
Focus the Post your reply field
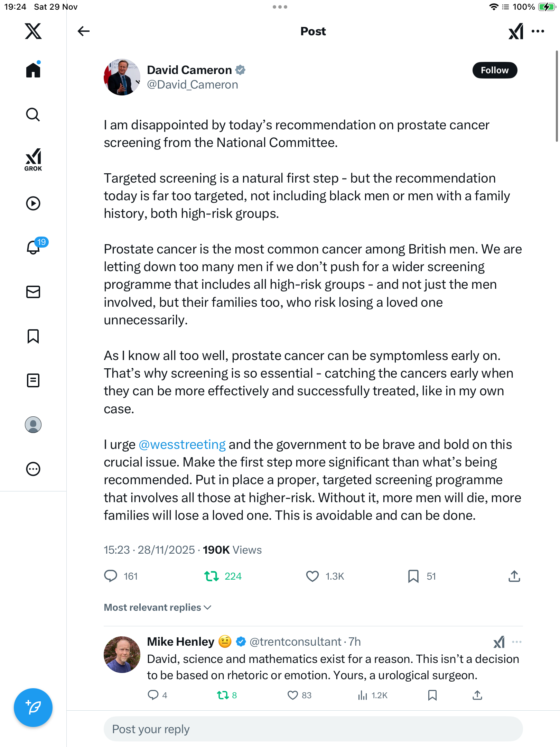pos(313,729)
